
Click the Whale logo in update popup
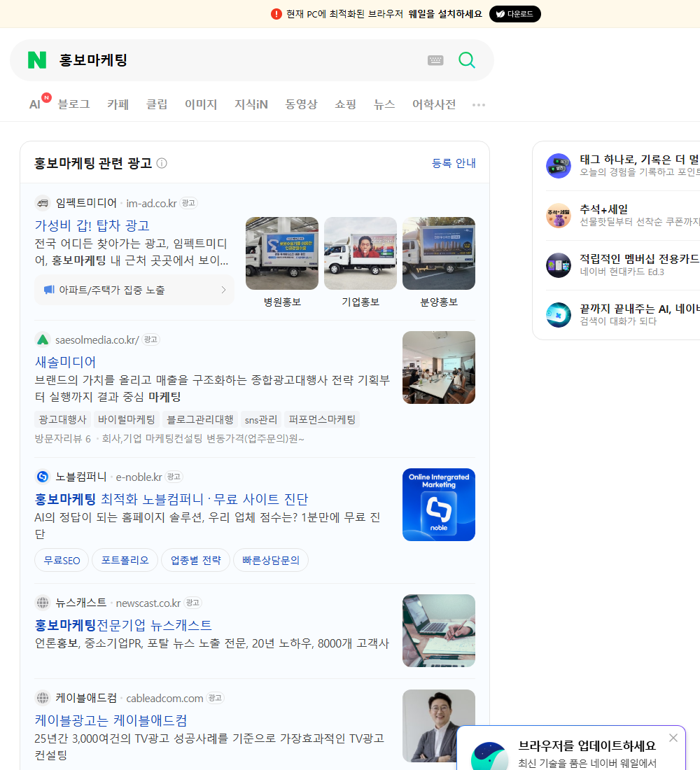(489, 756)
